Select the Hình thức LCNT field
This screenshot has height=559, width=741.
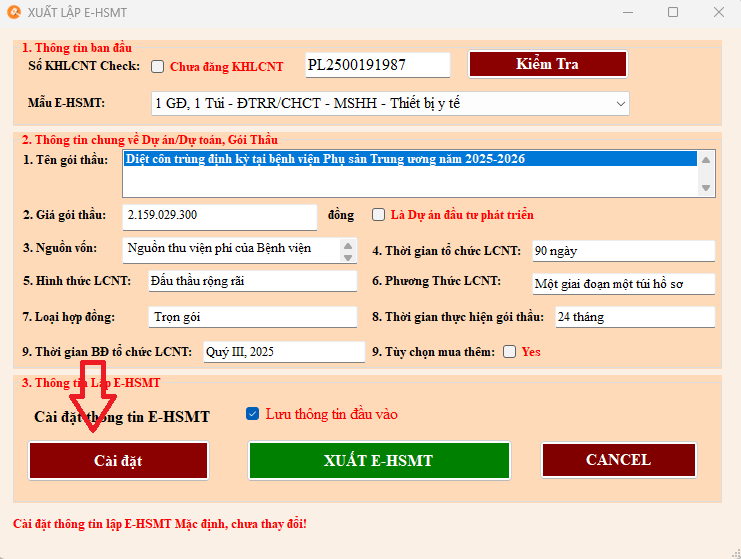point(251,282)
